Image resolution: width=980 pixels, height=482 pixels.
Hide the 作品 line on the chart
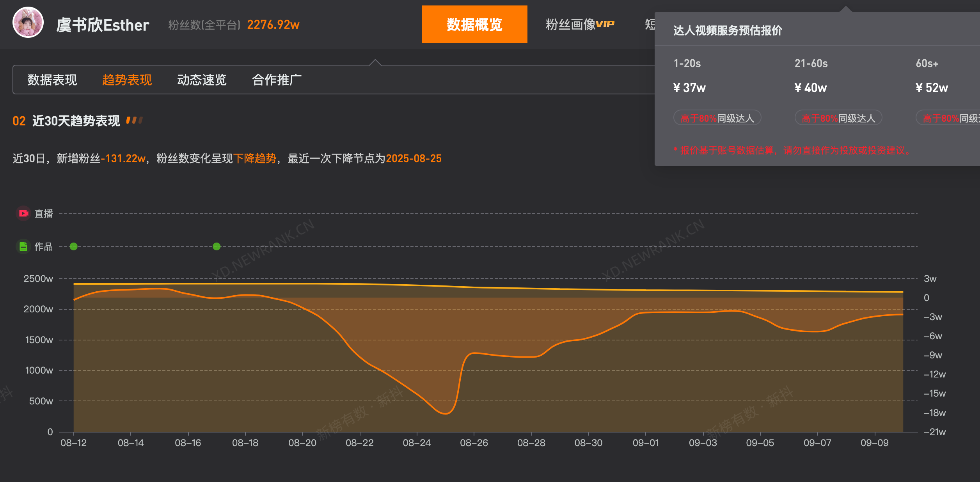pyautogui.click(x=44, y=246)
